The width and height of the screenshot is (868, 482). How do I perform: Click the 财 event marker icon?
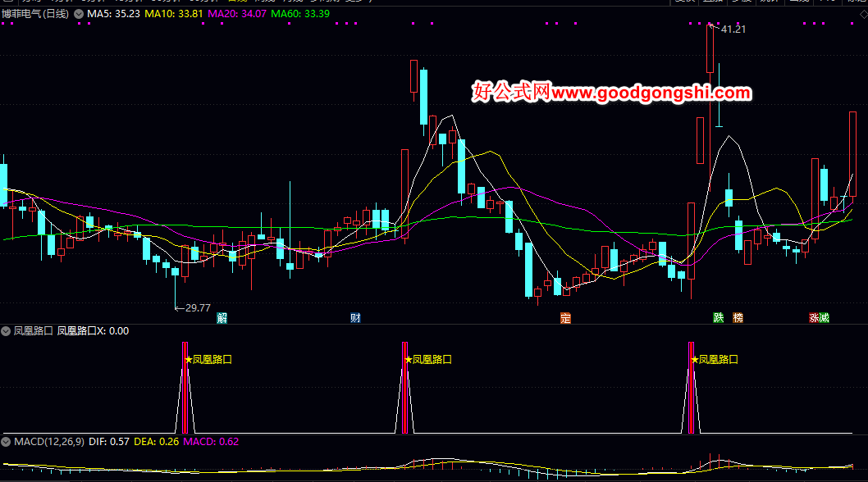pyautogui.click(x=355, y=317)
